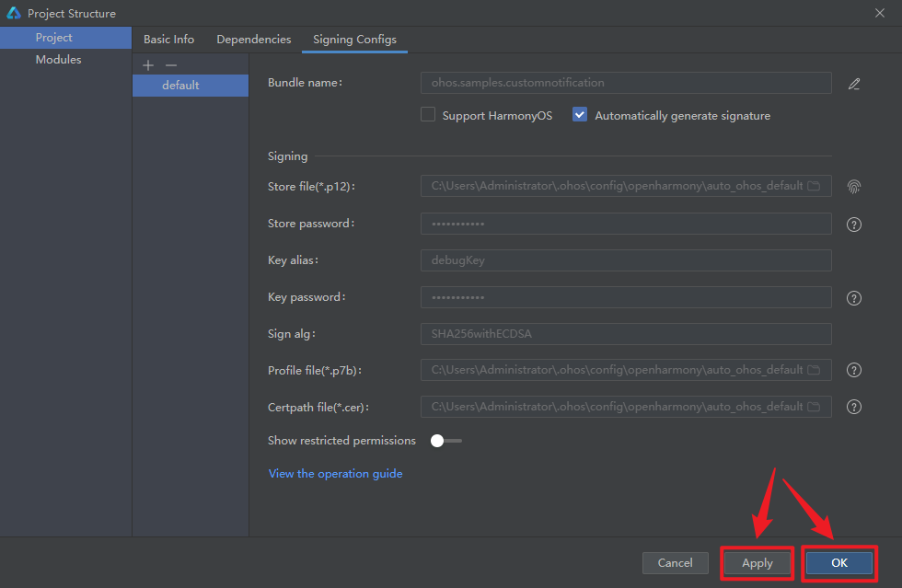Open the help icon beside Certpath file
This screenshot has height=588, width=902.
click(854, 407)
